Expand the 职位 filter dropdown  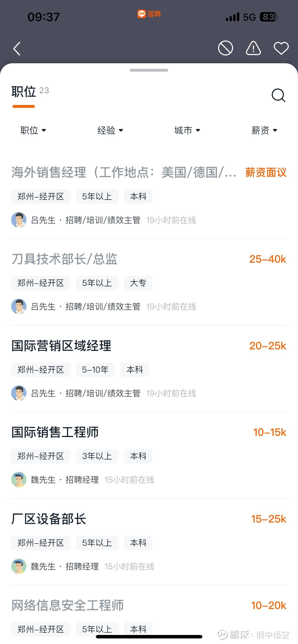33,130
